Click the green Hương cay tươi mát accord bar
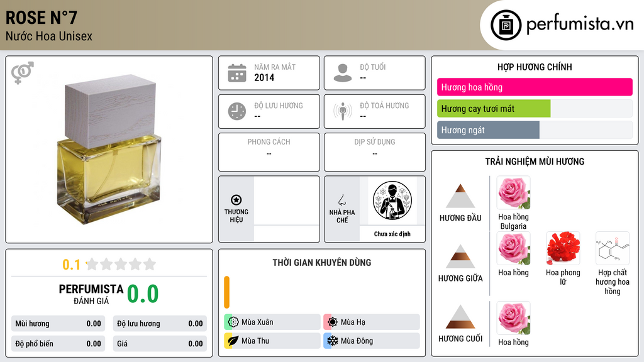The width and height of the screenshot is (644, 362). pyautogui.click(x=494, y=108)
